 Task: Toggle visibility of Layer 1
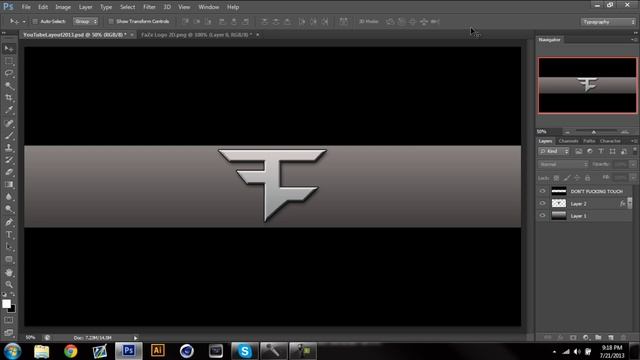coord(542,216)
